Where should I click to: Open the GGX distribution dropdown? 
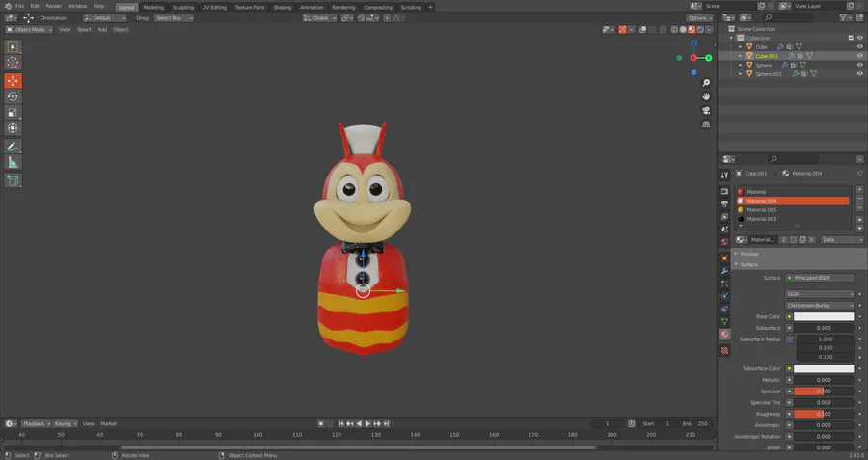[x=820, y=294]
